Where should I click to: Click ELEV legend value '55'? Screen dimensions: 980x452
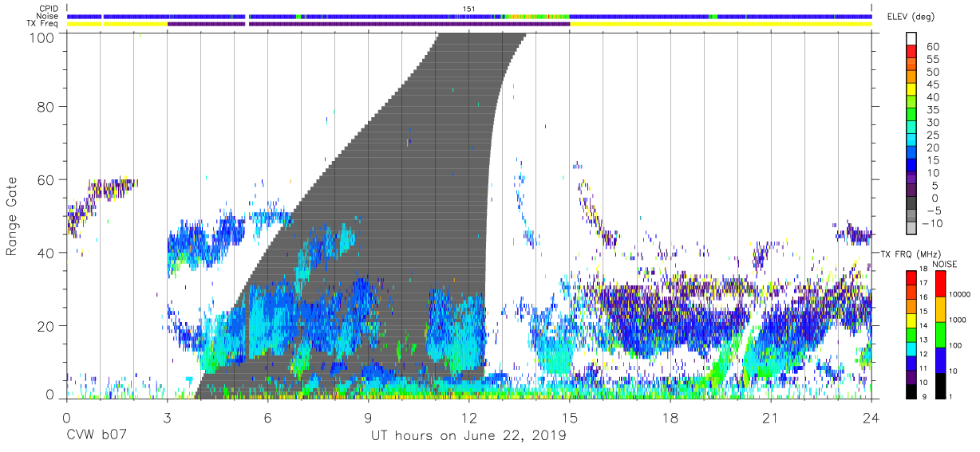point(933,60)
